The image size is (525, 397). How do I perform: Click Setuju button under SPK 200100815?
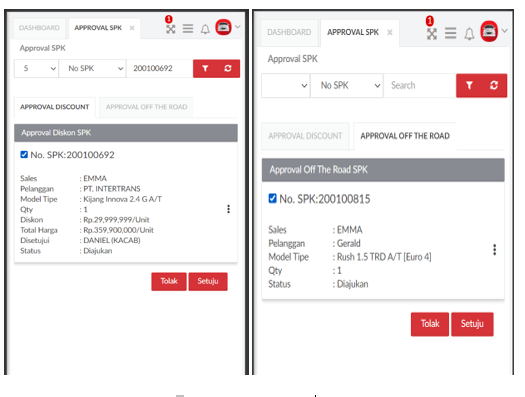coord(472,324)
